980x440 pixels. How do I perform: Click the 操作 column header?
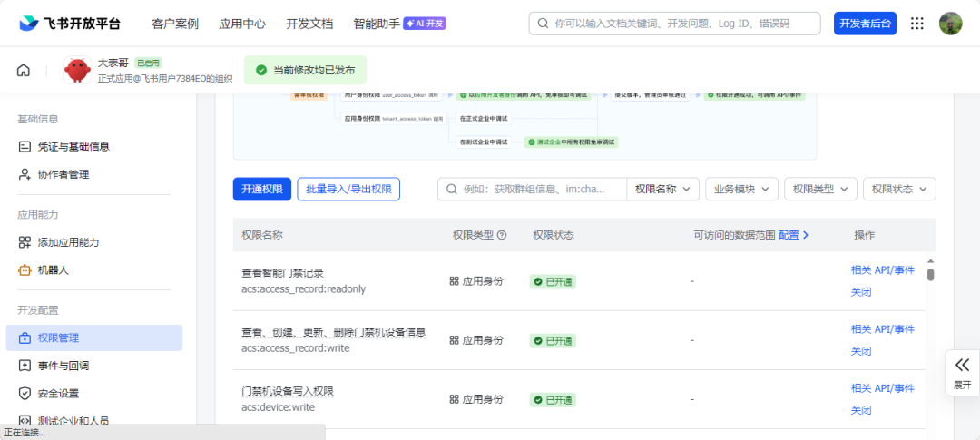click(x=865, y=235)
